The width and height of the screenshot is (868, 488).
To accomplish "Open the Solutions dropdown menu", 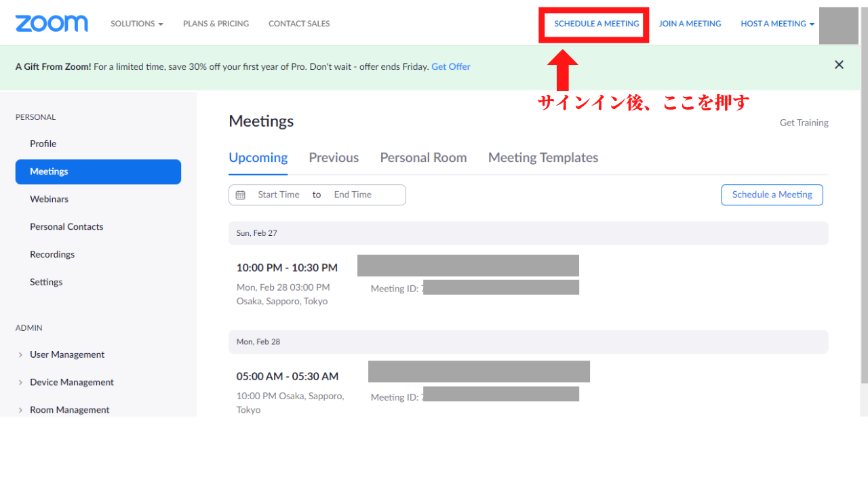I will 136,24.
